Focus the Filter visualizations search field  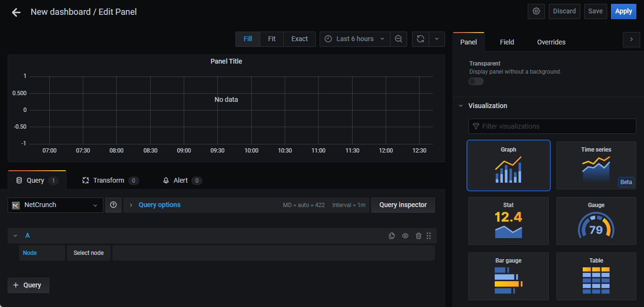[552, 126]
